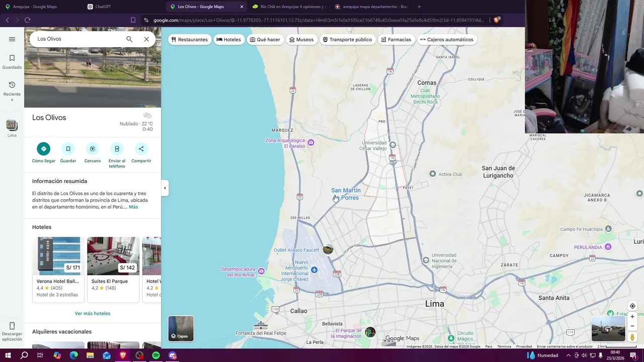Select Cajeros automáticos filter chip
The width and height of the screenshot is (644, 362).
(x=447, y=40)
